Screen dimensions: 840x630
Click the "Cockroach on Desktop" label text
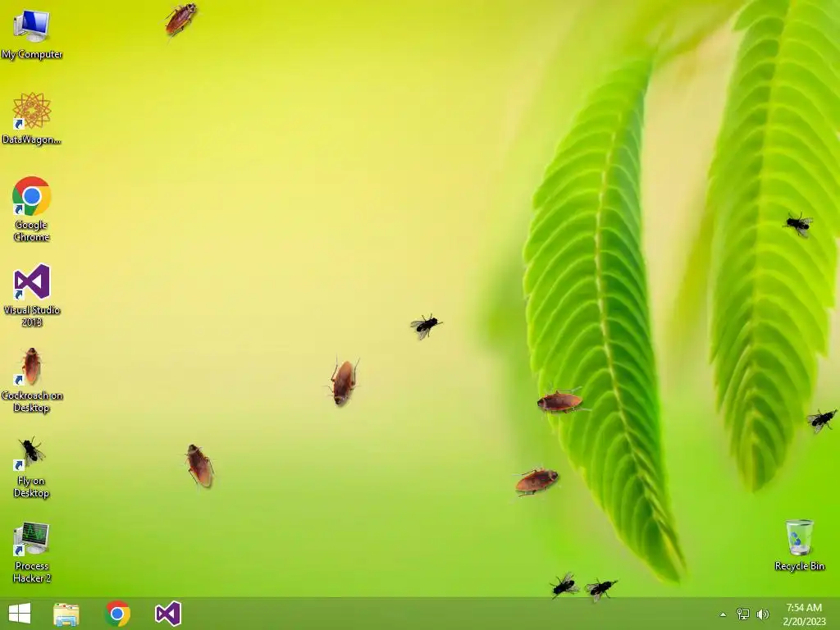[32, 402]
